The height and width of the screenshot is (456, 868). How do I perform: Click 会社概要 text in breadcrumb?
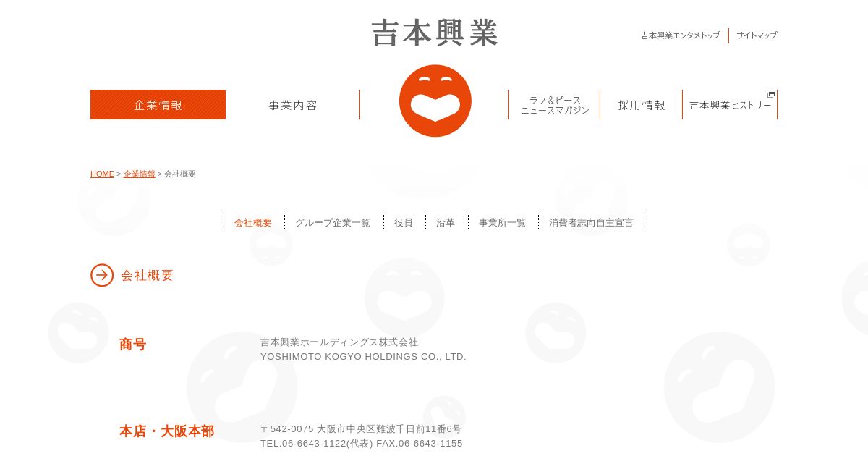180,174
